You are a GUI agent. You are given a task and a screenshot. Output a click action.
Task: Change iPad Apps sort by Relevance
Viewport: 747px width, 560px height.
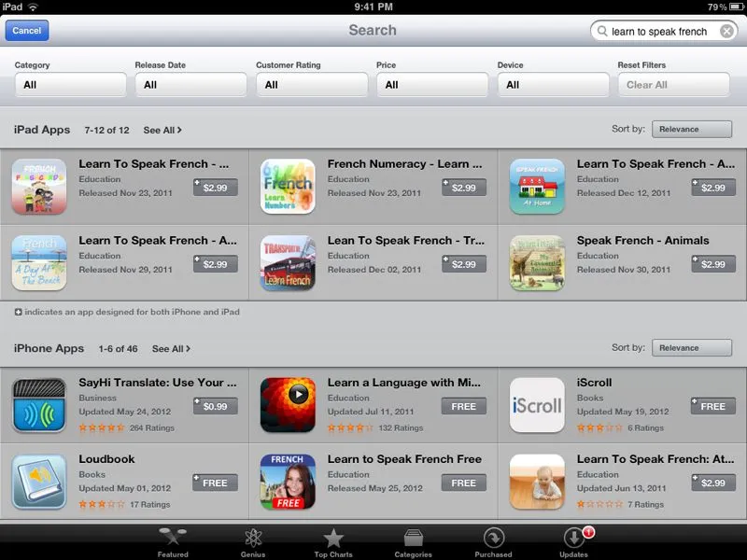[x=692, y=129]
